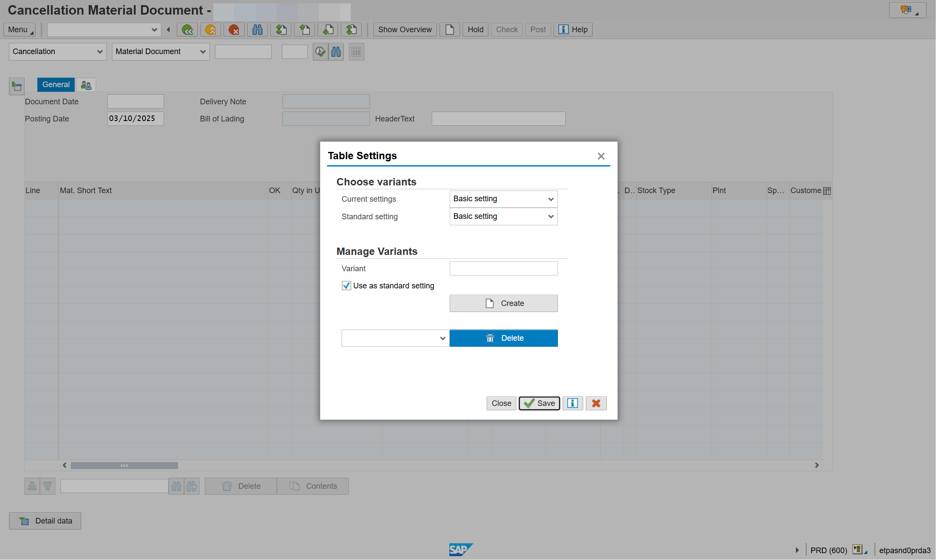Close the Table Settings dialog with X
This screenshot has height=560, width=936.
click(x=601, y=156)
